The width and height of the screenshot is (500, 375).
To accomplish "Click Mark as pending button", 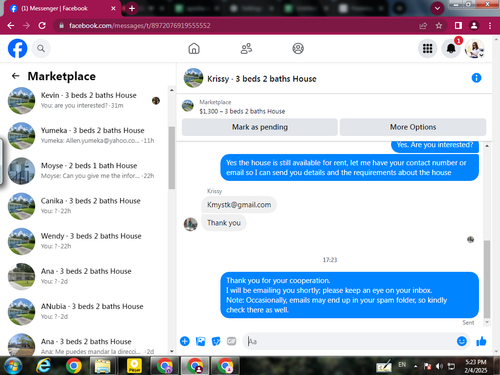I will 260,127.
